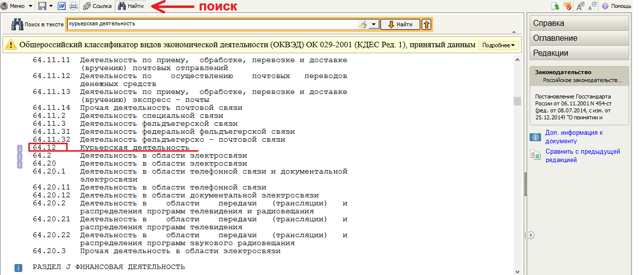Select row 64.11.32 фельдъегерско-почтовой связи
644x275 pixels.
pyautogui.click(x=159, y=140)
